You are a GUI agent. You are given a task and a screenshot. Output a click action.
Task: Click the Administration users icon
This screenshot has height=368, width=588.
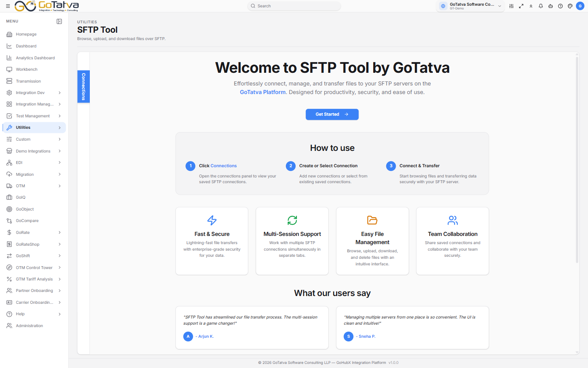click(9, 326)
